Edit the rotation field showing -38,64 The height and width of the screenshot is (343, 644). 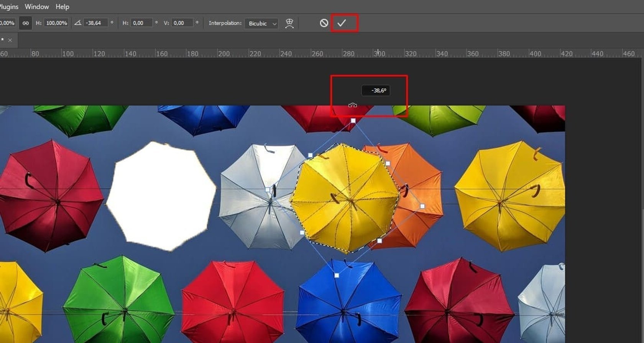point(96,23)
